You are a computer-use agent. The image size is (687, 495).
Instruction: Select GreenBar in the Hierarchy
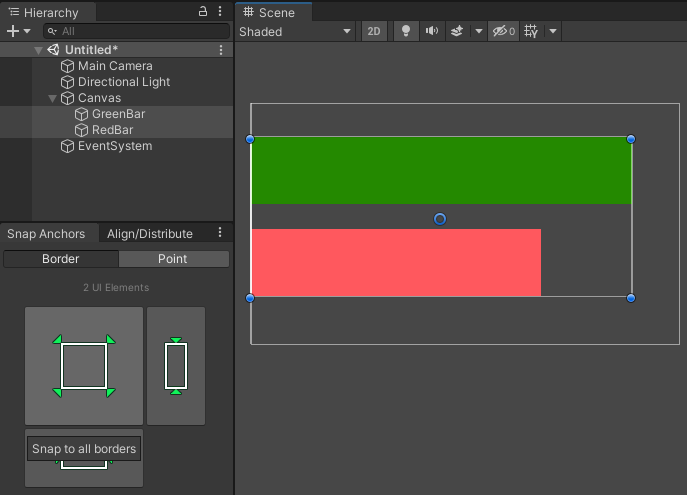(x=118, y=114)
